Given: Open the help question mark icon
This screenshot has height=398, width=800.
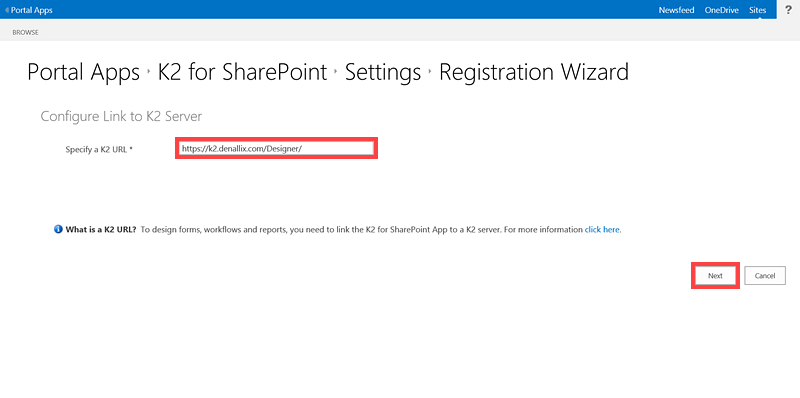Looking at the screenshot, I should click(x=788, y=10).
